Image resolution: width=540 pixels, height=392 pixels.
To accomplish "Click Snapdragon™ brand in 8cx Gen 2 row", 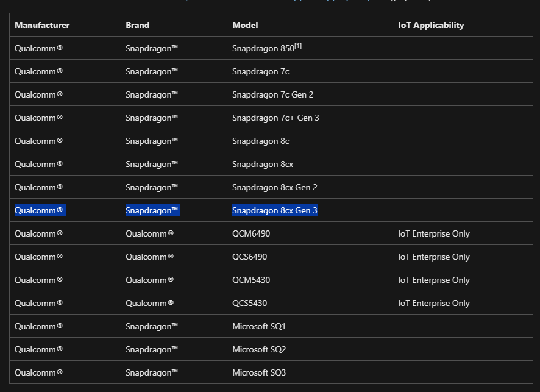I will click(x=152, y=187).
